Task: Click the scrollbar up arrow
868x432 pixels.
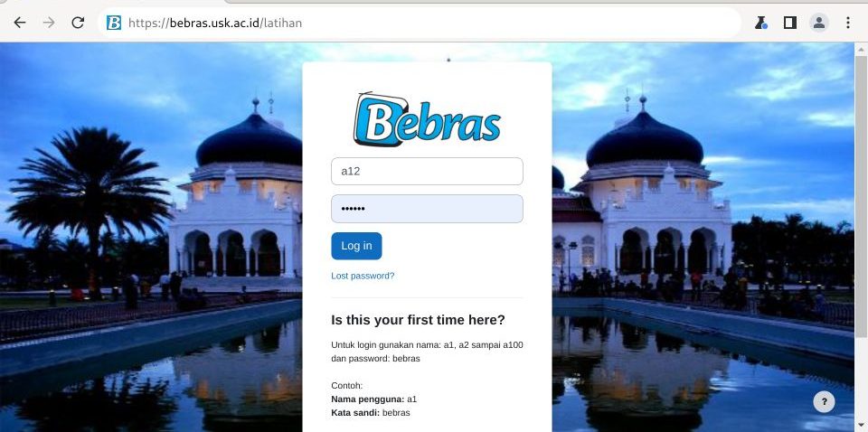Action: (x=862, y=49)
